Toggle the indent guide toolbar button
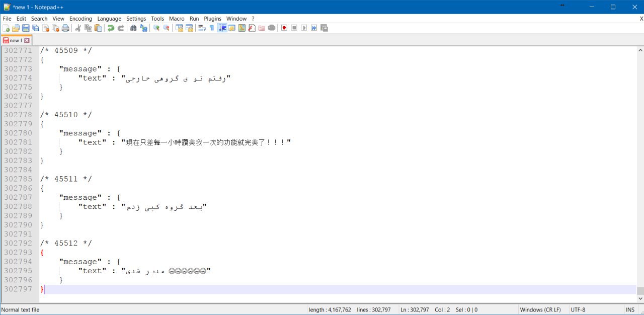Screen dimensions: 644x315 222,28
